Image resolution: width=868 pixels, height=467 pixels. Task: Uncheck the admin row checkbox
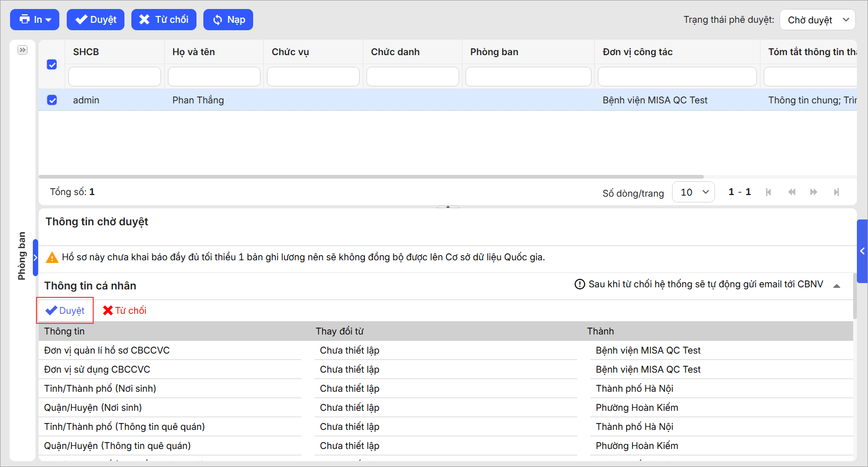(x=52, y=100)
